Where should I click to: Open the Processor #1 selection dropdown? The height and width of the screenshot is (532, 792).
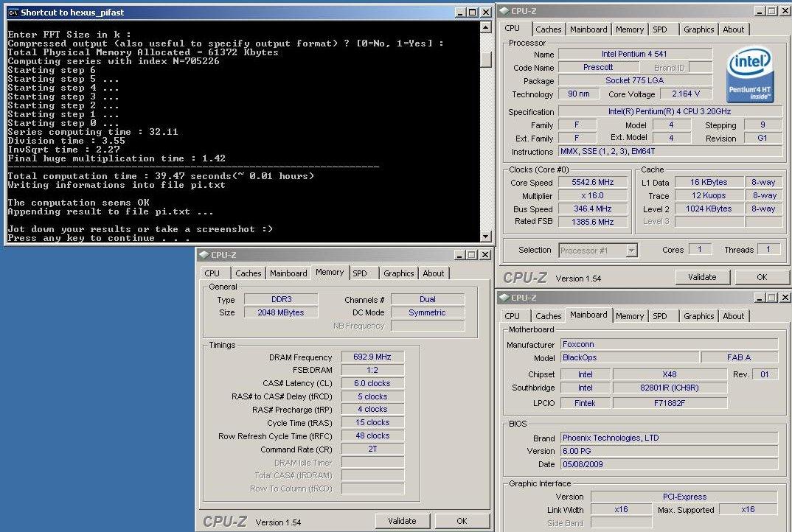click(631, 251)
